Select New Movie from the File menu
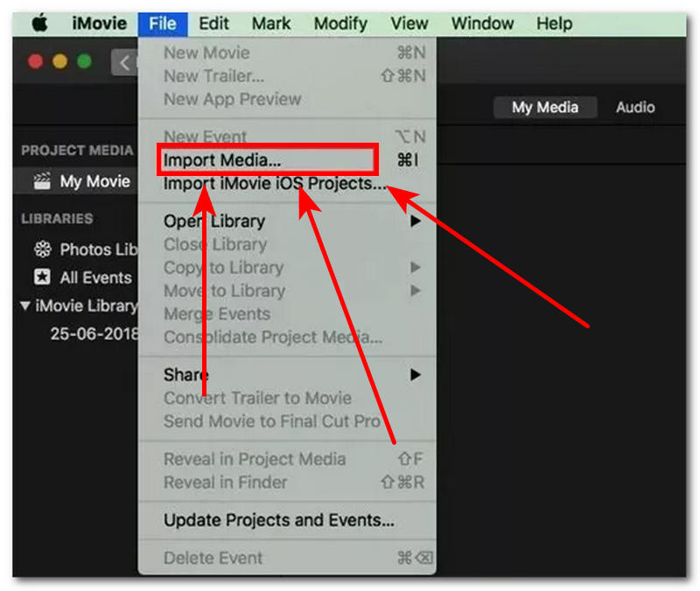700x591 pixels. tap(210, 53)
